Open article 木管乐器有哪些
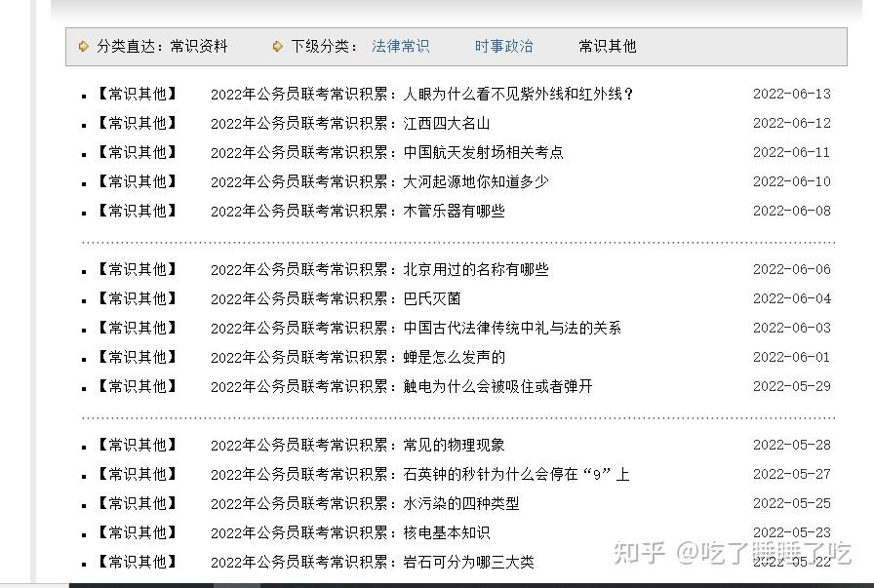 [x=358, y=212]
